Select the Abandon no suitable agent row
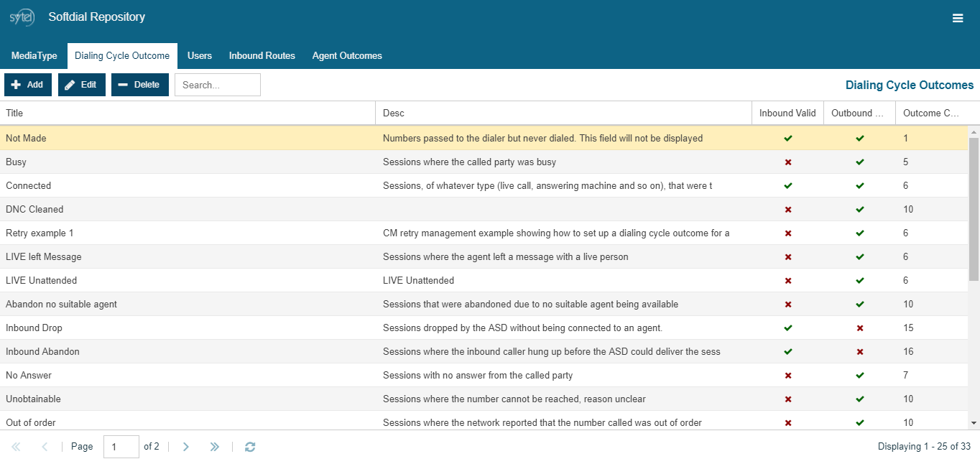Image resolution: width=980 pixels, height=464 pixels. point(484,305)
